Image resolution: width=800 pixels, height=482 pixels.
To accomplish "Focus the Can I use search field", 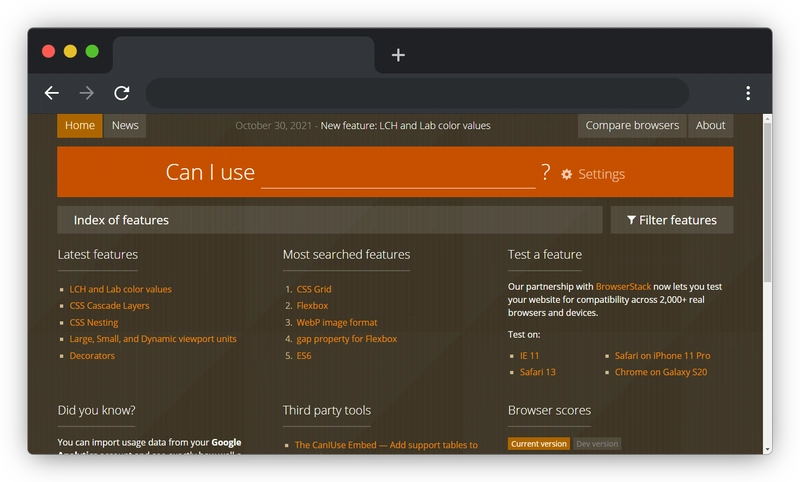I will coord(398,173).
